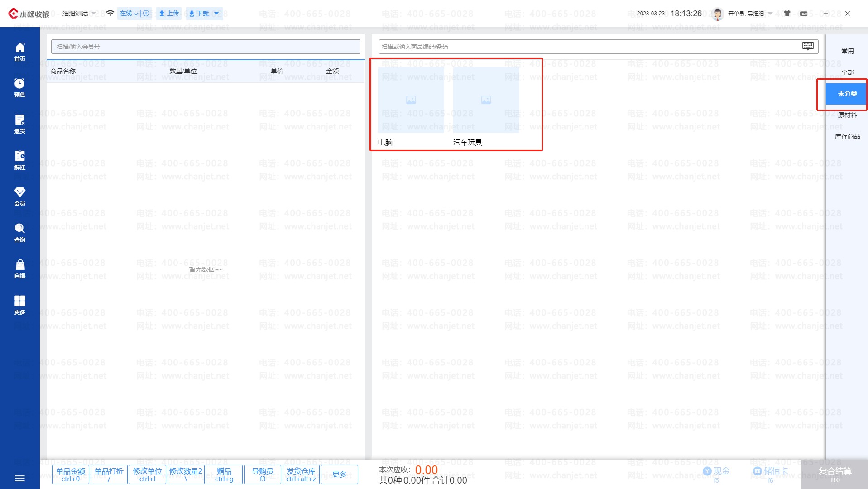The height and width of the screenshot is (489, 868).
Task: Switch to the 库存商品 category tab
Action: tap(847, 136)
